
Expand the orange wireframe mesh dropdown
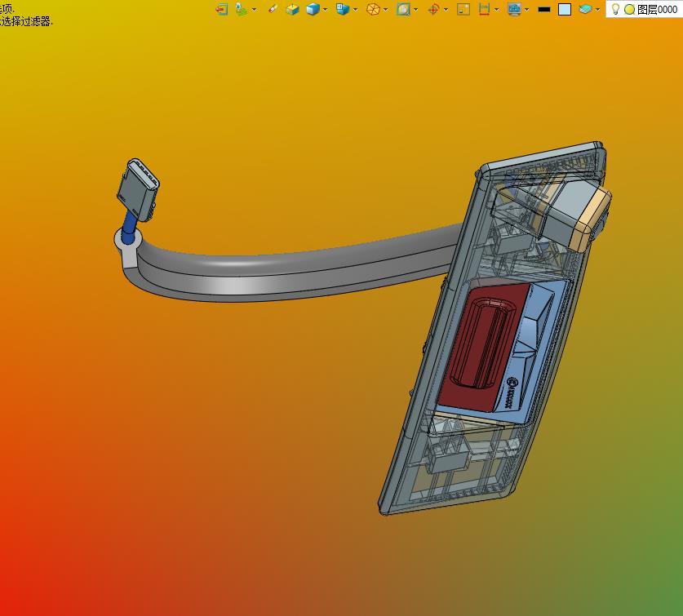click(x=385, y=10)
